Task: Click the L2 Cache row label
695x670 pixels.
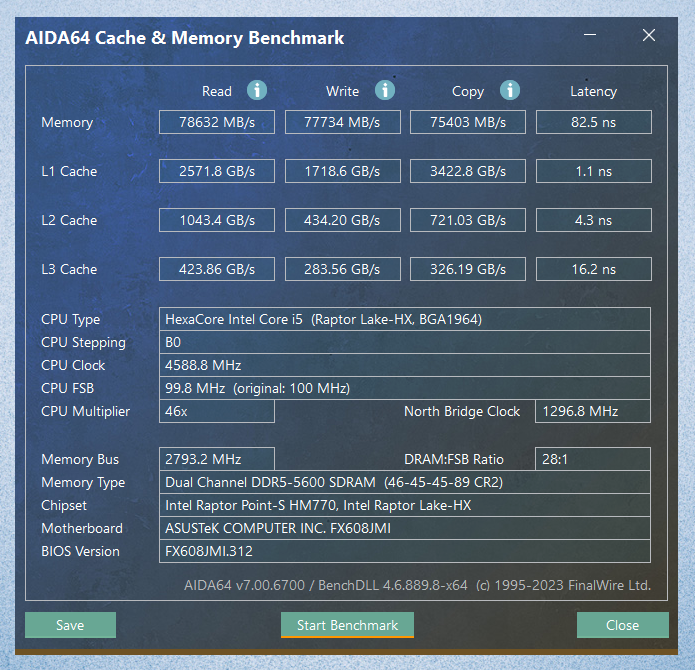Action: click(69, 220)
